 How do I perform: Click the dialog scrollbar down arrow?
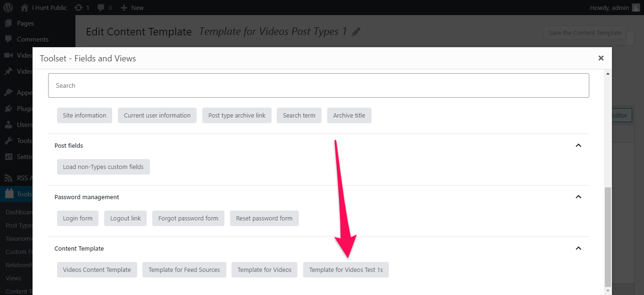(608, 291)
